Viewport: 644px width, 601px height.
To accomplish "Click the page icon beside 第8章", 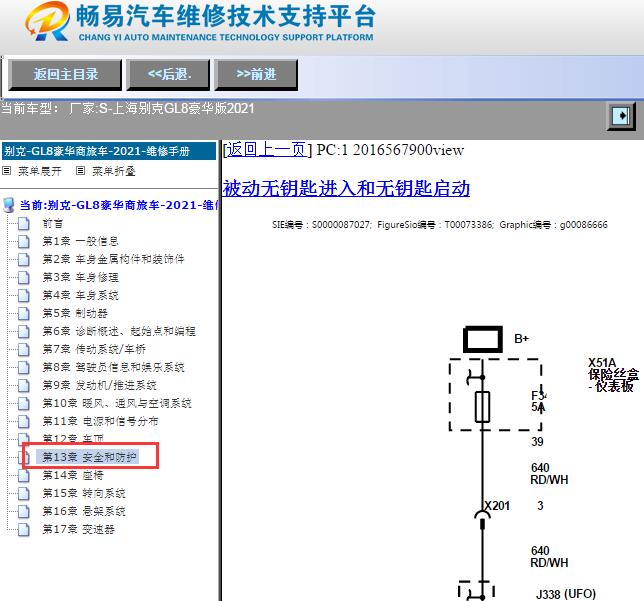I will click(24, 367).
